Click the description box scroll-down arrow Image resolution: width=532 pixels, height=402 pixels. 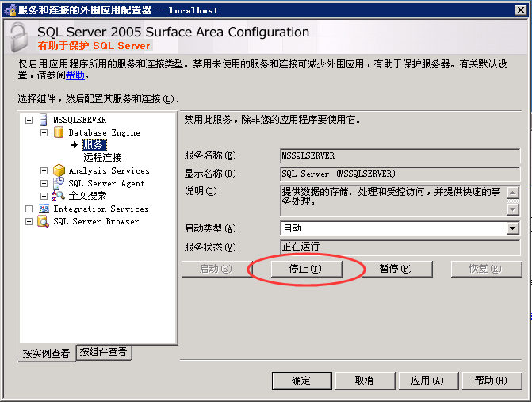tap(513, 209)
